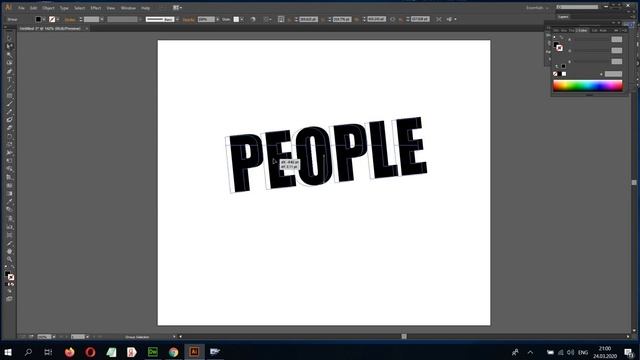Open the Color panel options menu
640x360 pixels.
(x=624, y=30)
